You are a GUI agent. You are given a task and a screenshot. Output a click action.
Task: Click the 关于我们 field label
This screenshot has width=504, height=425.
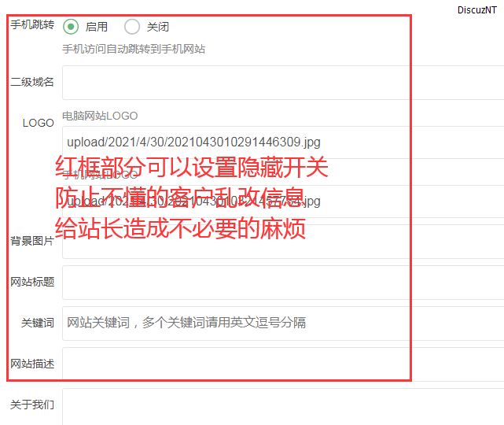pyautogui.click(x=32, y=405)
